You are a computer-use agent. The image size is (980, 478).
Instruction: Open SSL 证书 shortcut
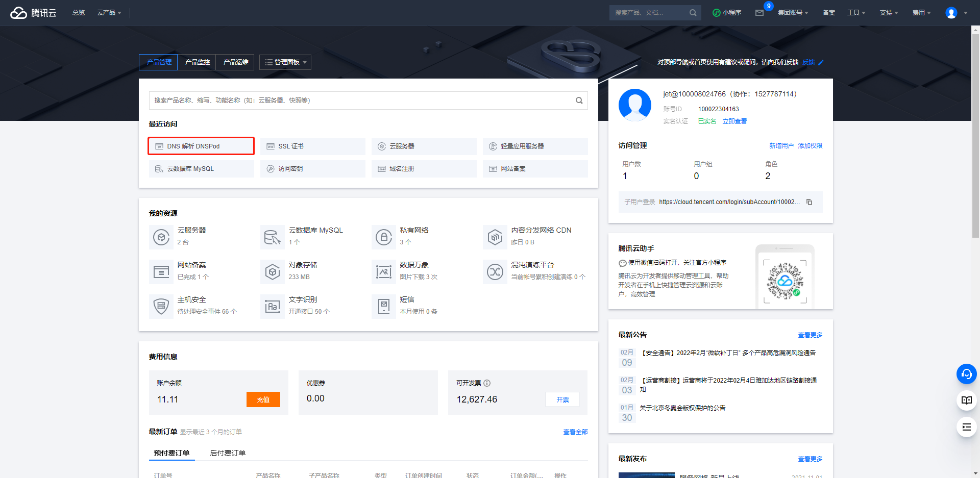coord(313,146)
